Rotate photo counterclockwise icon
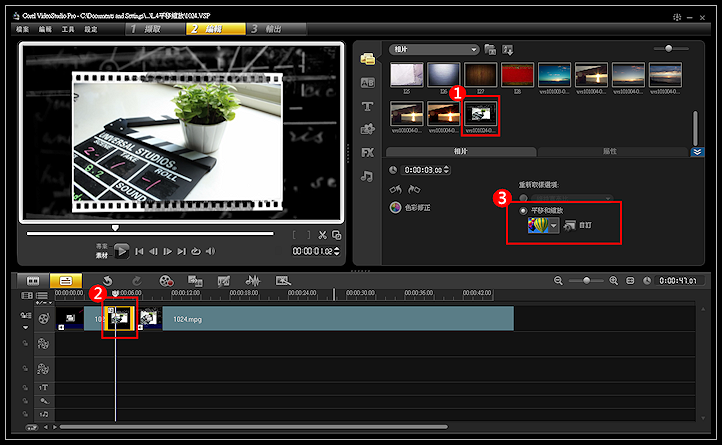 (396, 189)
